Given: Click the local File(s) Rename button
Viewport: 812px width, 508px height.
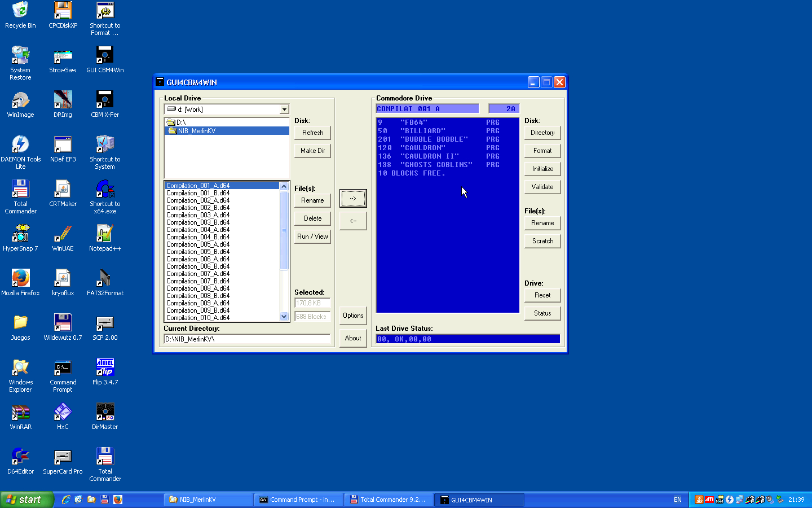Looking at the screenshot, I should (312, 200).
